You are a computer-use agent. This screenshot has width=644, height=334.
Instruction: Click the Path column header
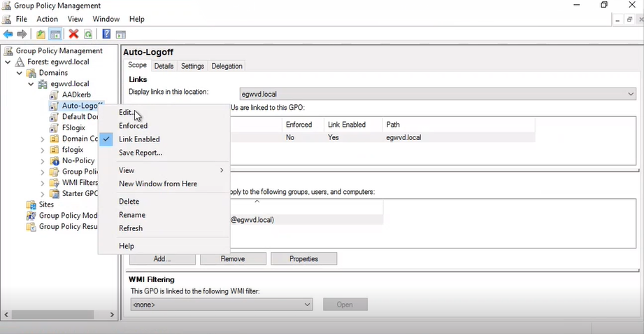459,125
